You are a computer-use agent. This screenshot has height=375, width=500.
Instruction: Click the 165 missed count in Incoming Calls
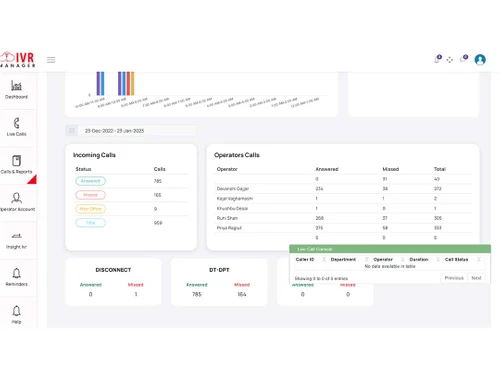coord(158,195)
